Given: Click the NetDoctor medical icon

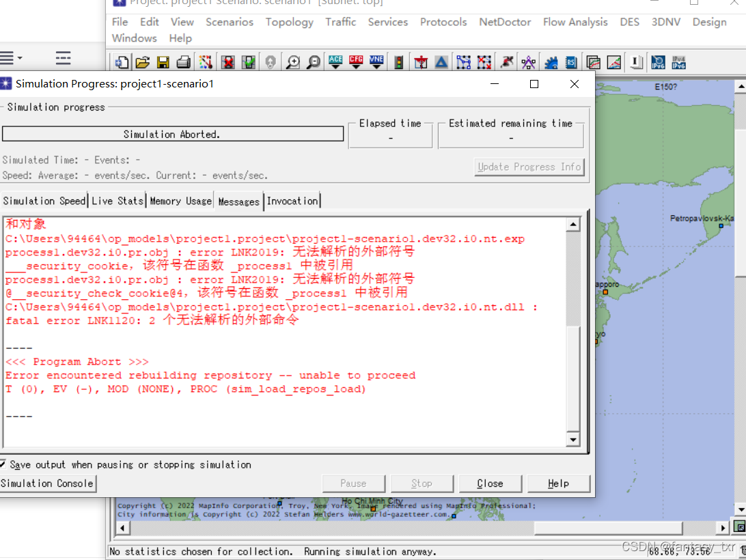Looking at the screenshot, I should click(421, 62).
